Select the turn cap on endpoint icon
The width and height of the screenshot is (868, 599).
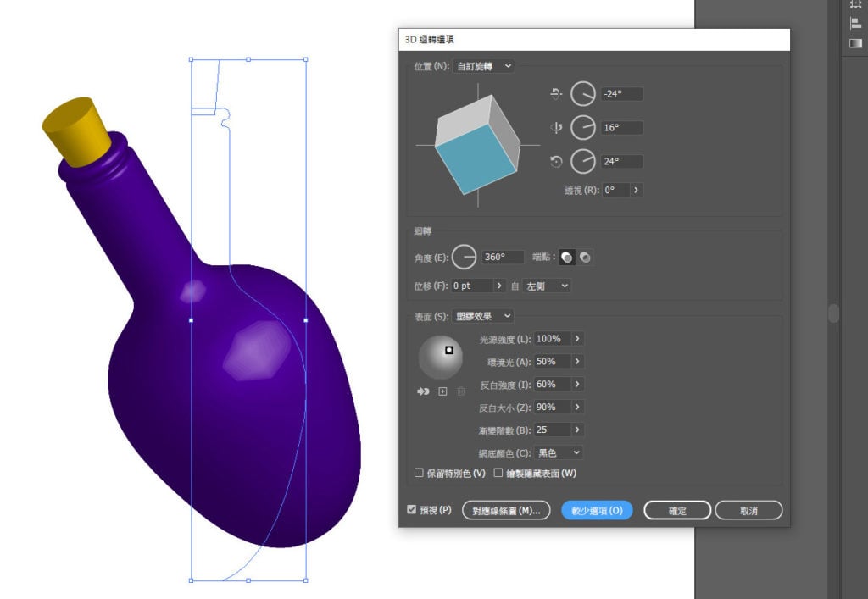pos(566,258)
